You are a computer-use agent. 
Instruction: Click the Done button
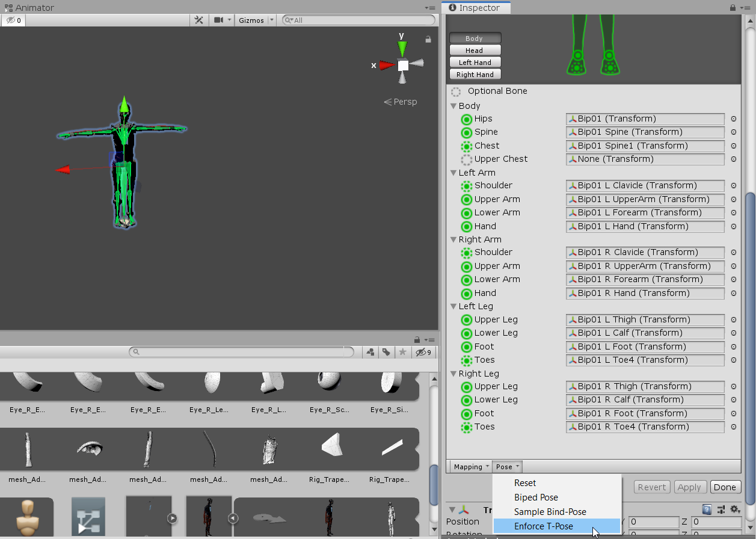tap(725, 487)
